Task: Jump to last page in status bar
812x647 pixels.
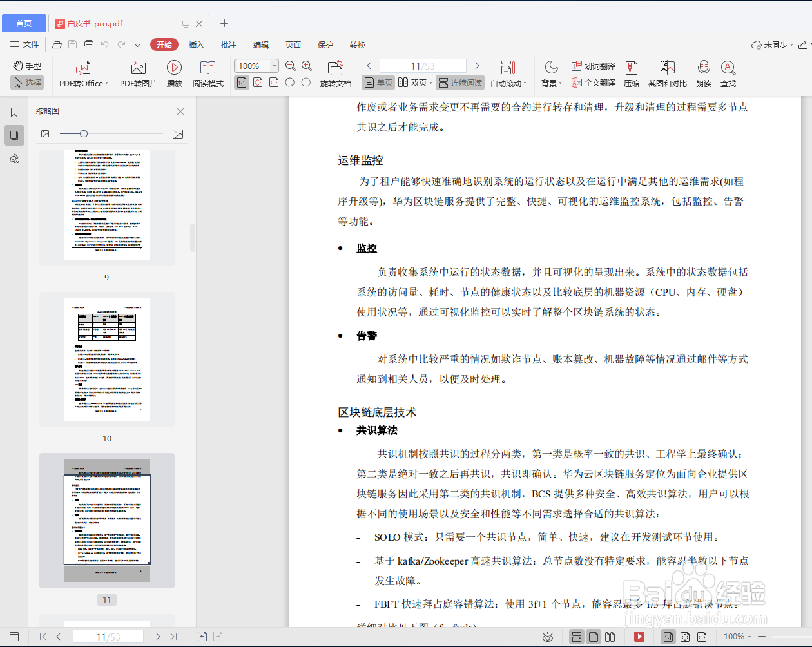Action: coord(173,637)
